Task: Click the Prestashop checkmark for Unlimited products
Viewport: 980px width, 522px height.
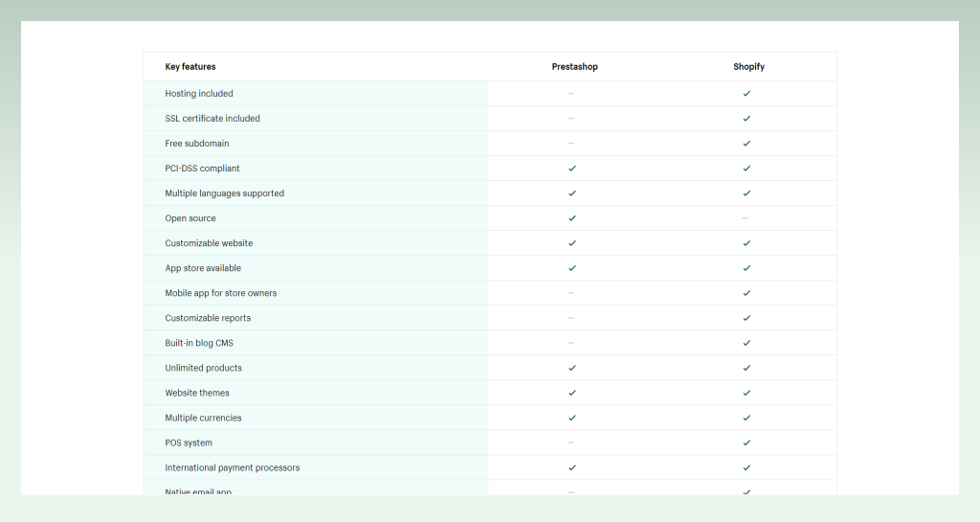Action: coord(572,368)
